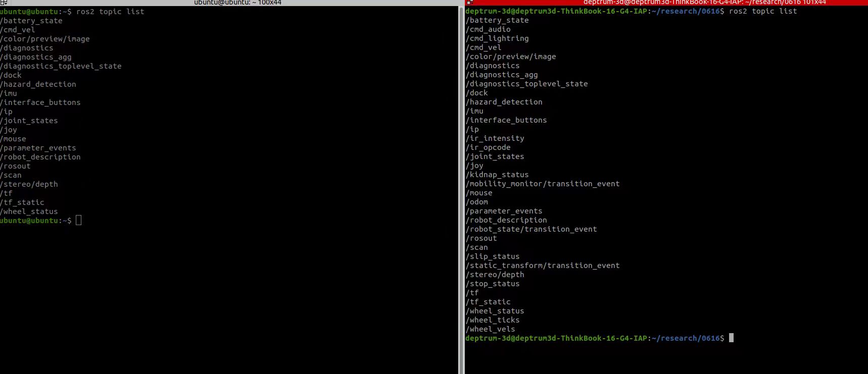Click /cmd_lightring topic in right terminal
Viewport: 868px width, 374px height.
pyautogui.click(x=497, y=38)
